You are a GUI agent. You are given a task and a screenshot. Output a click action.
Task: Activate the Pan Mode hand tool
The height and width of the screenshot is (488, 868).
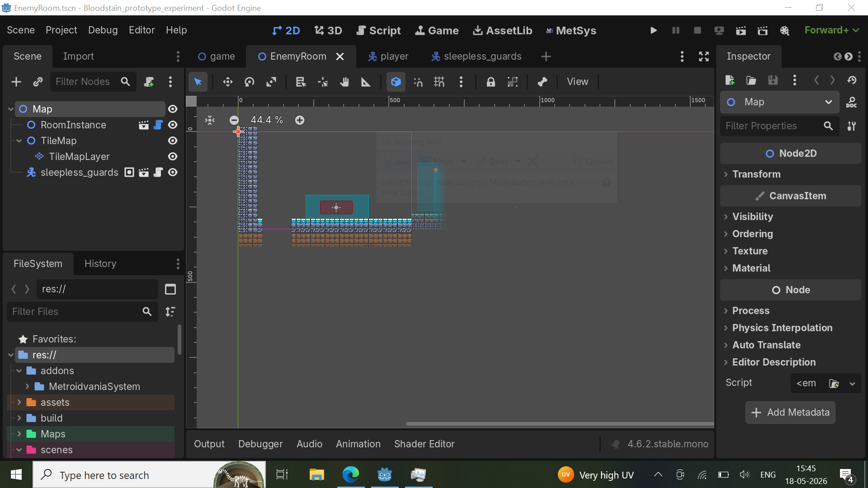[344, 82]
